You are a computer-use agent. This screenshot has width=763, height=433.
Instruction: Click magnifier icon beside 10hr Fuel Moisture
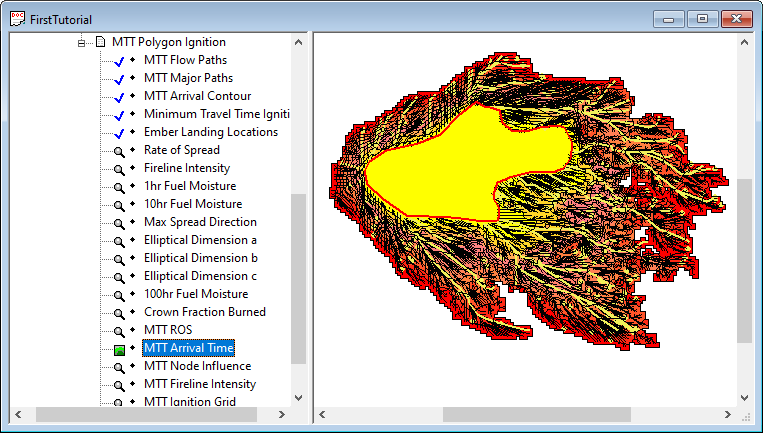pos(119,205)
